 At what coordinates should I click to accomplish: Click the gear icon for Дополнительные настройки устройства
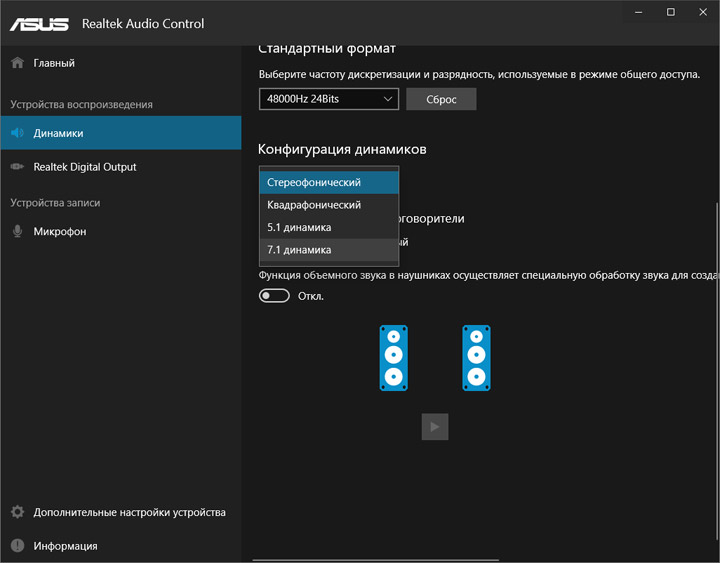[x=17, y=512]
